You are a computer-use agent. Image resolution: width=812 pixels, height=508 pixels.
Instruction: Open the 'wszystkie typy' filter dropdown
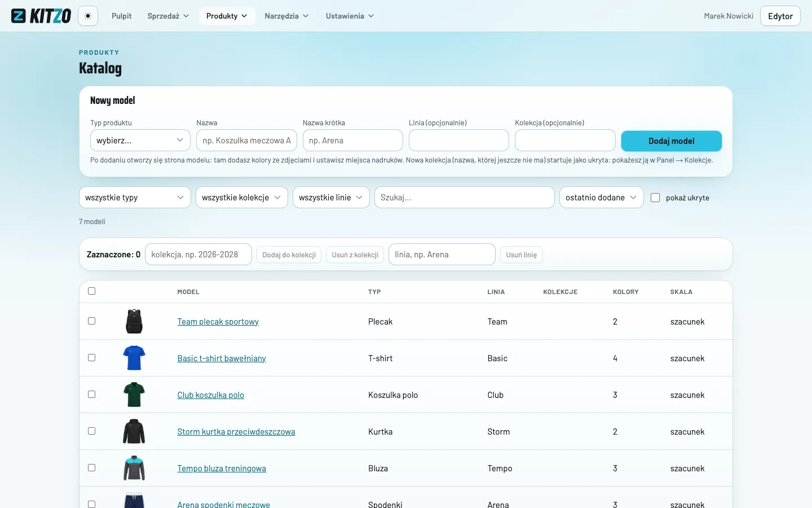(x=135, y=198)
